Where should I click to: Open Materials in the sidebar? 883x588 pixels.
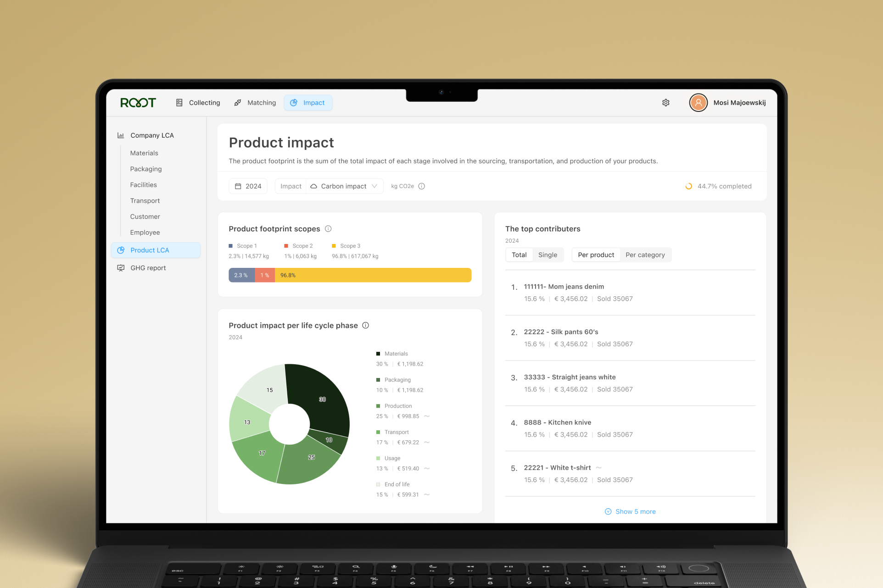[144, 153]
